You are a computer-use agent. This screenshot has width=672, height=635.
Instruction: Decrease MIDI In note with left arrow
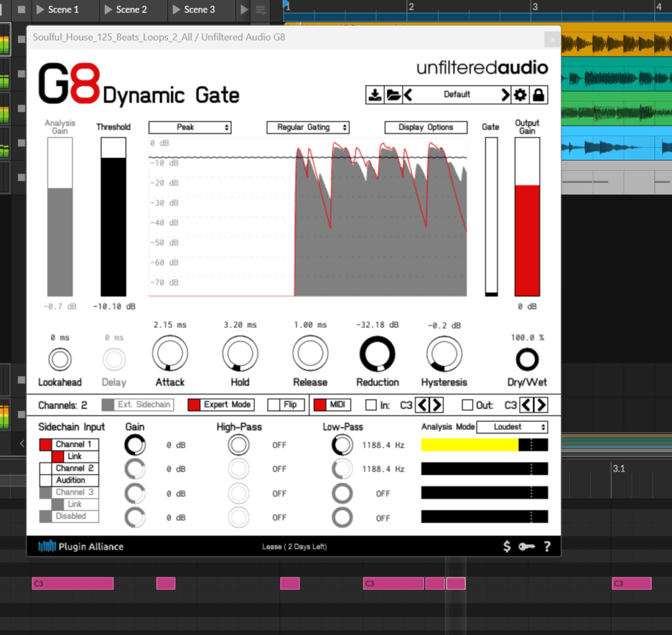click(423, 405)
